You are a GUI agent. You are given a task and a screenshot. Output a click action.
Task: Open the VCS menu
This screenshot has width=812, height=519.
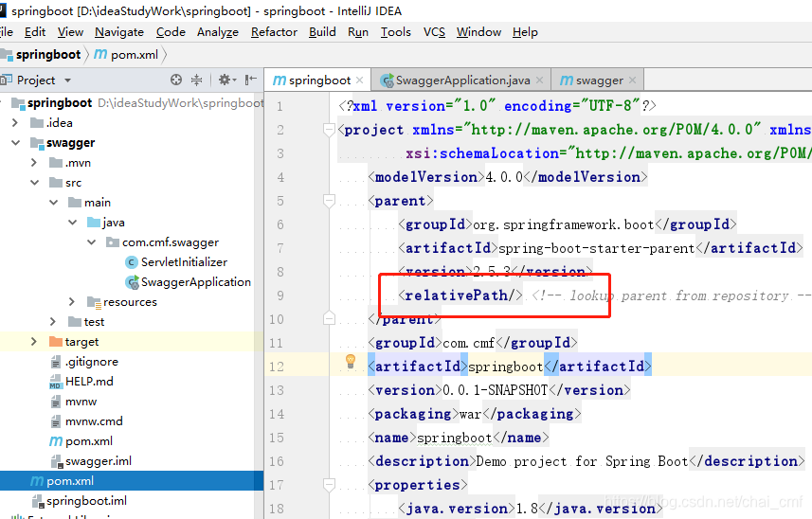(x=434, y=32)
